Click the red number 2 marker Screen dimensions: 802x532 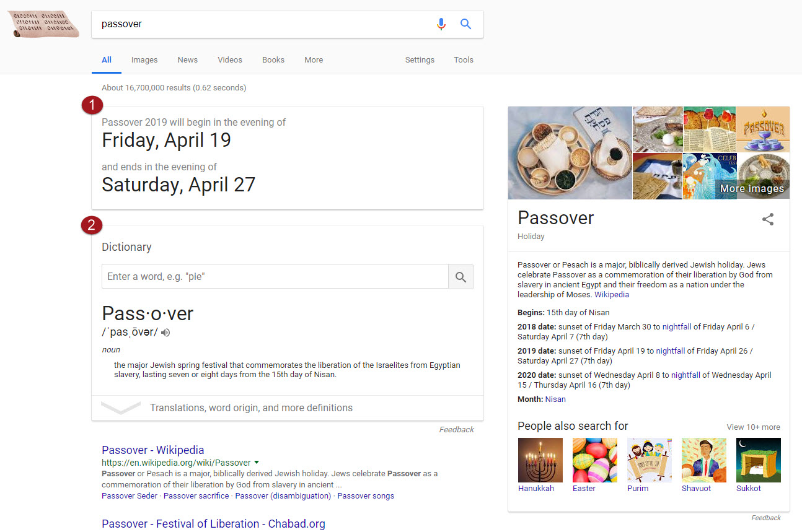coord(92,225)
